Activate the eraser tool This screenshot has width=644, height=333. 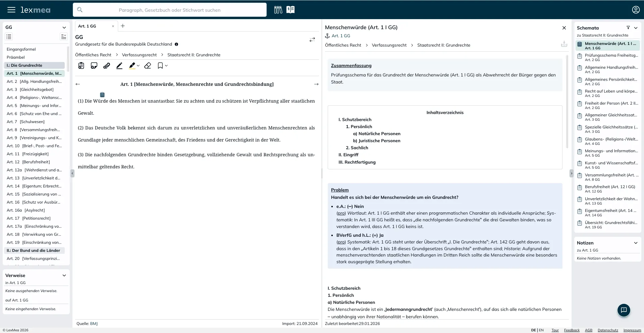click(148, 66)
